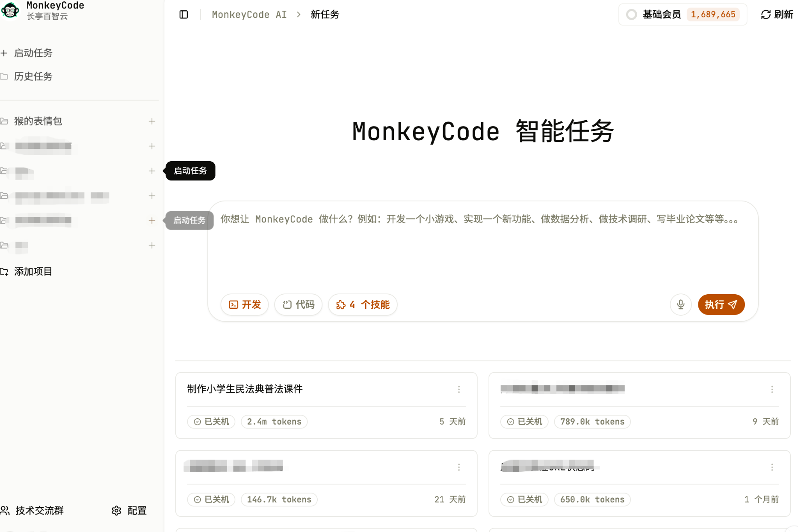Click the 21 天前 timestamp

click(x=450, y=499)
